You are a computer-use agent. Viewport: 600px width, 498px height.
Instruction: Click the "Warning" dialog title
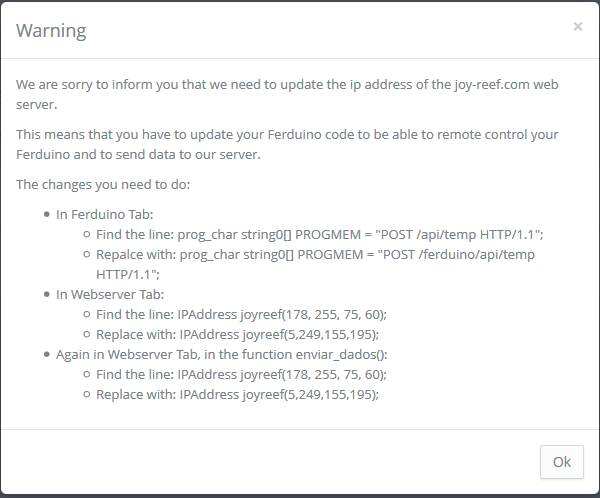pyautogui.click(x=51, y=30)
